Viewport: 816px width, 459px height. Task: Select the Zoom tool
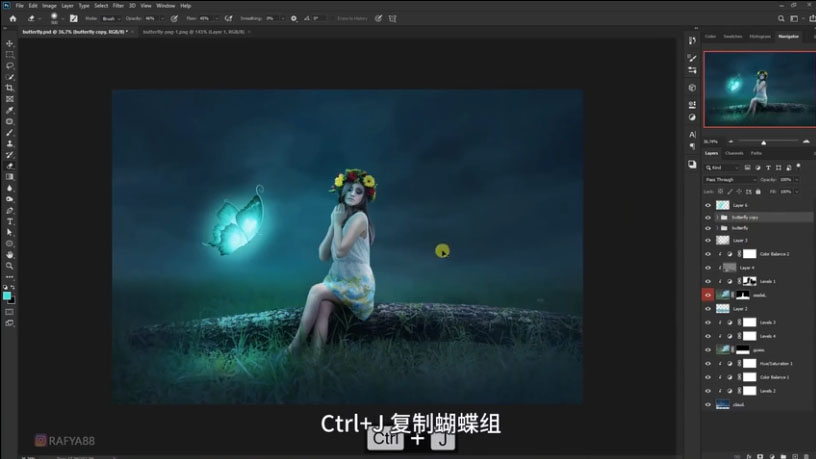(9, 266)
